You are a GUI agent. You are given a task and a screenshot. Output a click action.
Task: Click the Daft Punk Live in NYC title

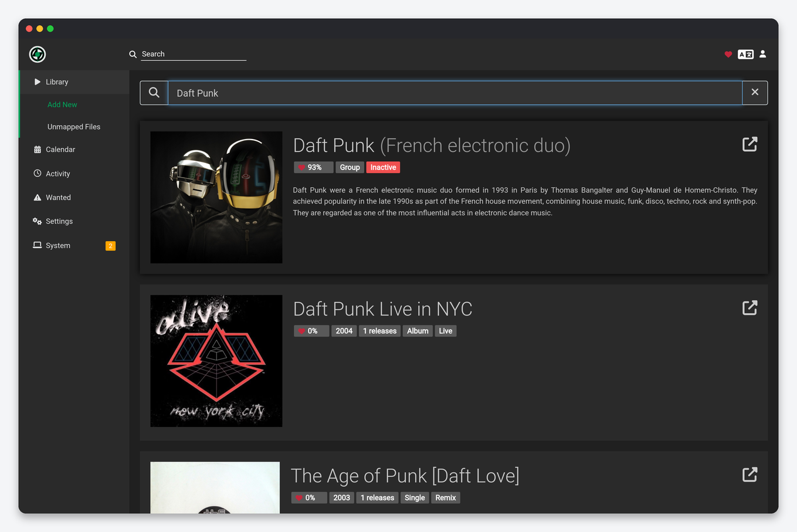(382, 309)
